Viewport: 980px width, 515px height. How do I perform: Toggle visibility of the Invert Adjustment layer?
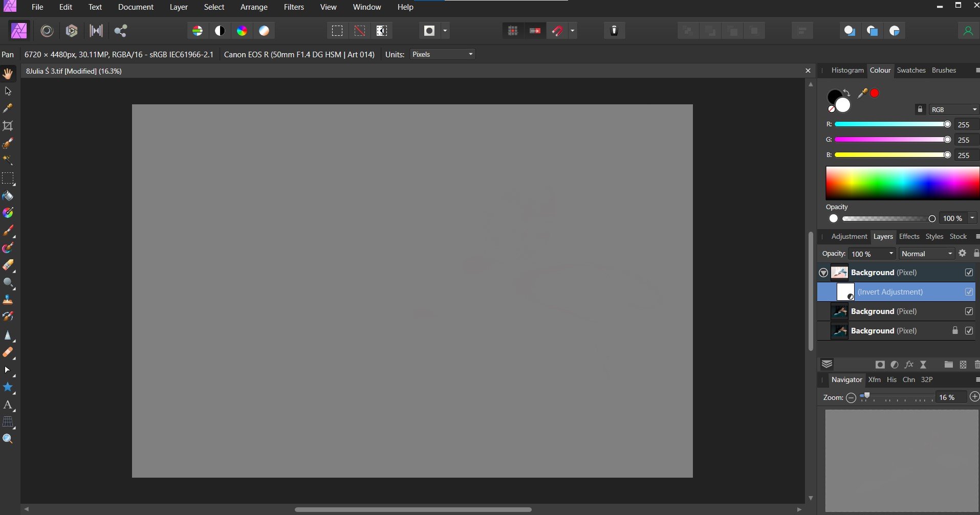pos(969,292)
